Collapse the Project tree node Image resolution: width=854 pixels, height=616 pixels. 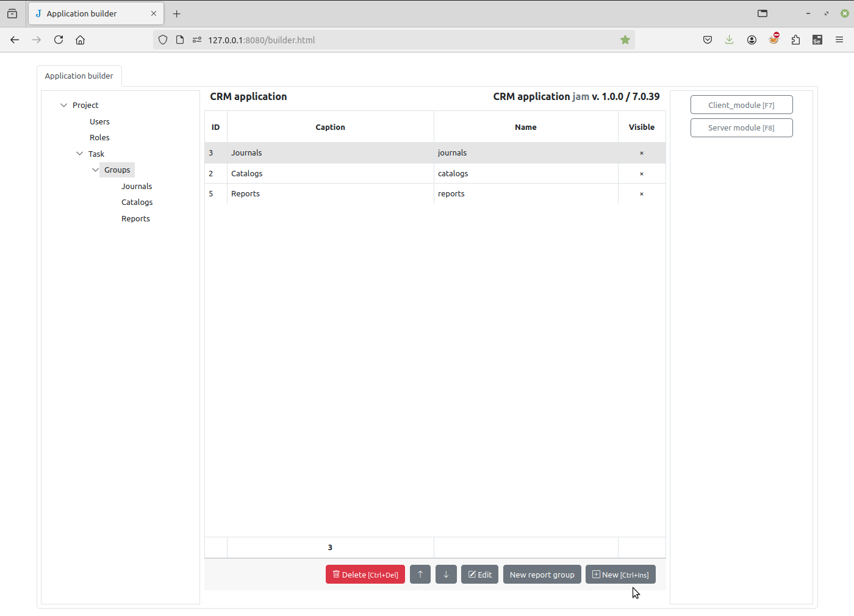pyautogui.click(x=63, y=105)
